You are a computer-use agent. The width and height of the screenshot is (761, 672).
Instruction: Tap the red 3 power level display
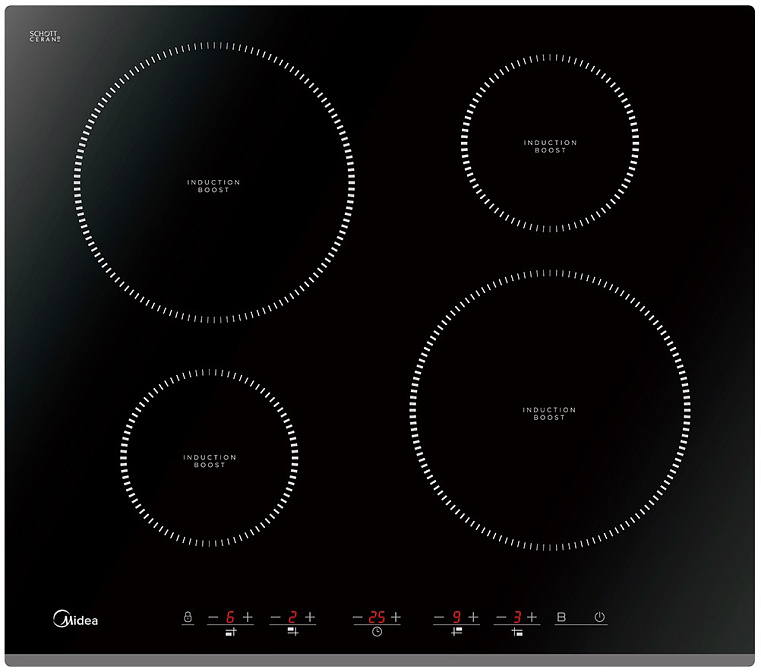(x=517, y=617)
